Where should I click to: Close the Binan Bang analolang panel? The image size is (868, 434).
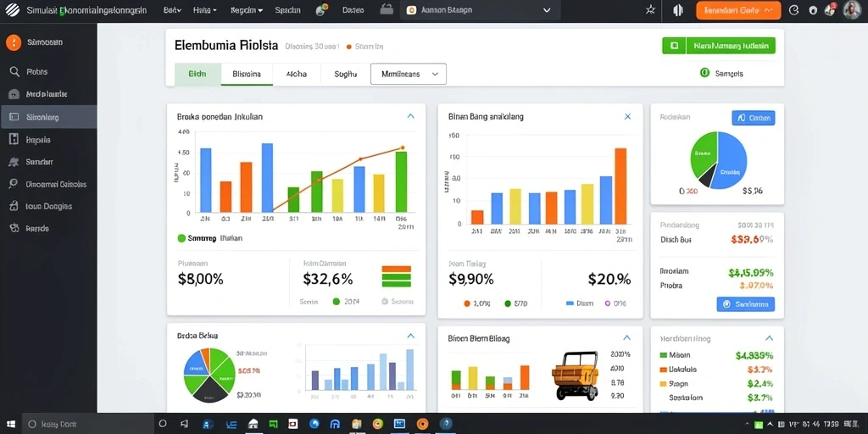628,116
